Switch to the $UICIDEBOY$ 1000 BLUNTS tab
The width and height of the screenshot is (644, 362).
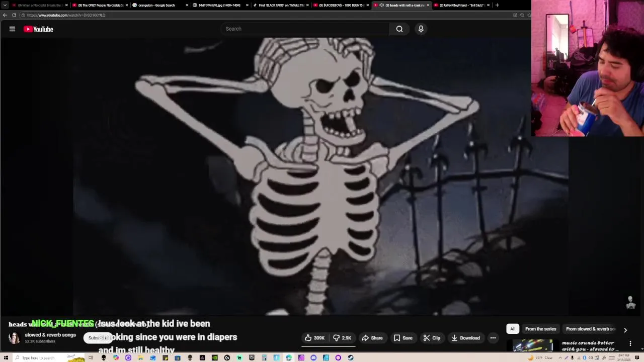pos(341,5)
